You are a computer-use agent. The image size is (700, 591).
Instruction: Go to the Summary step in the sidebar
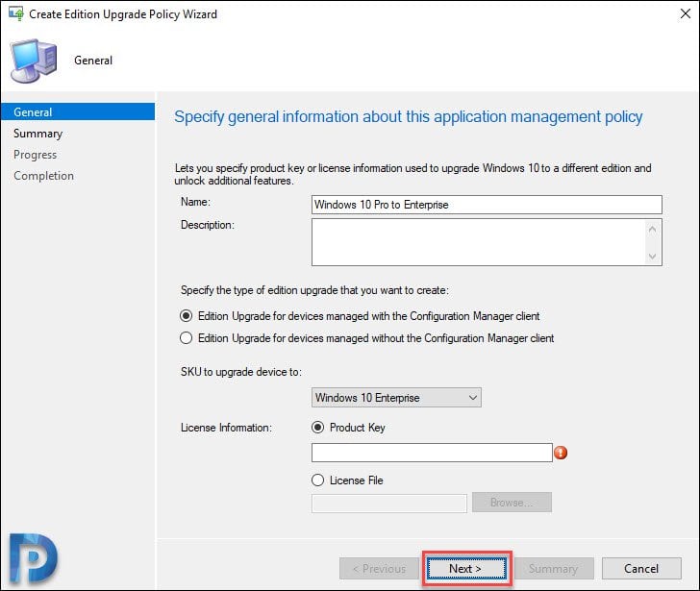tap(37, 134)
